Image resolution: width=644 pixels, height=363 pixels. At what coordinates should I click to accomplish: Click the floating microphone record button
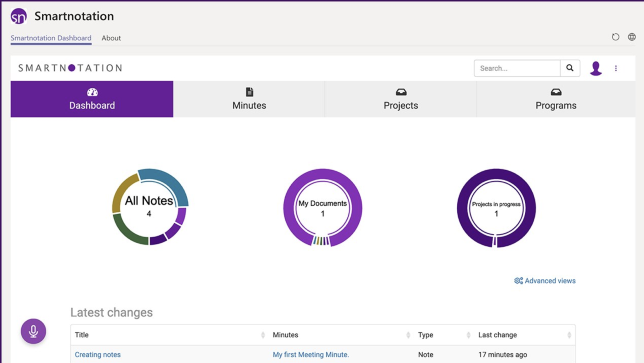pyautogui.click(x=33, y=331)
